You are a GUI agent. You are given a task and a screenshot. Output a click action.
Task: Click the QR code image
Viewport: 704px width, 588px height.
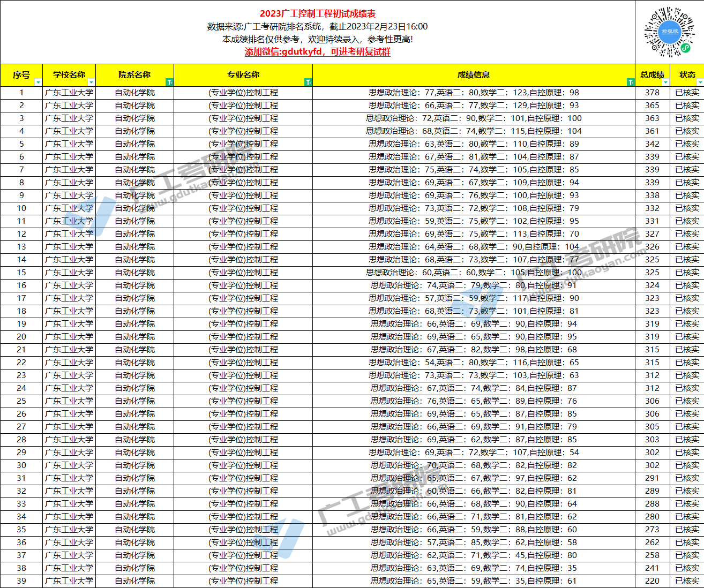(670, 32)
